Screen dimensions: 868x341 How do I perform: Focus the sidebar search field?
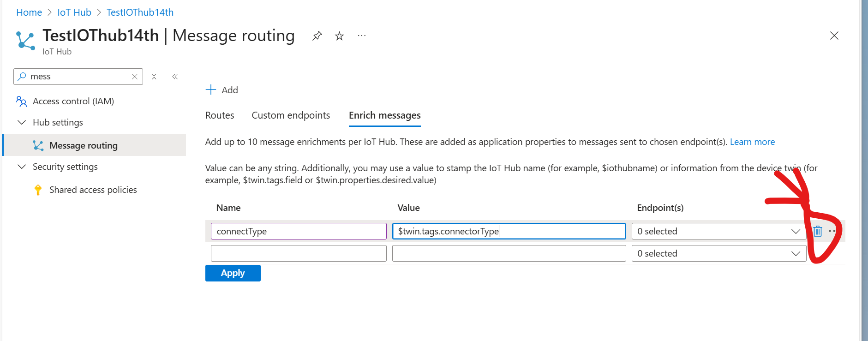click(x=78, y=77)
